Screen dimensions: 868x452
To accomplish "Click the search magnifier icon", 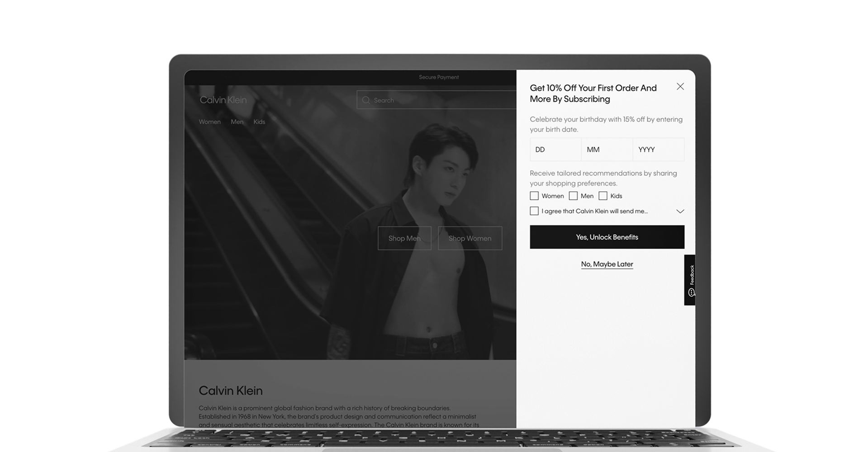I will [366, 100].
